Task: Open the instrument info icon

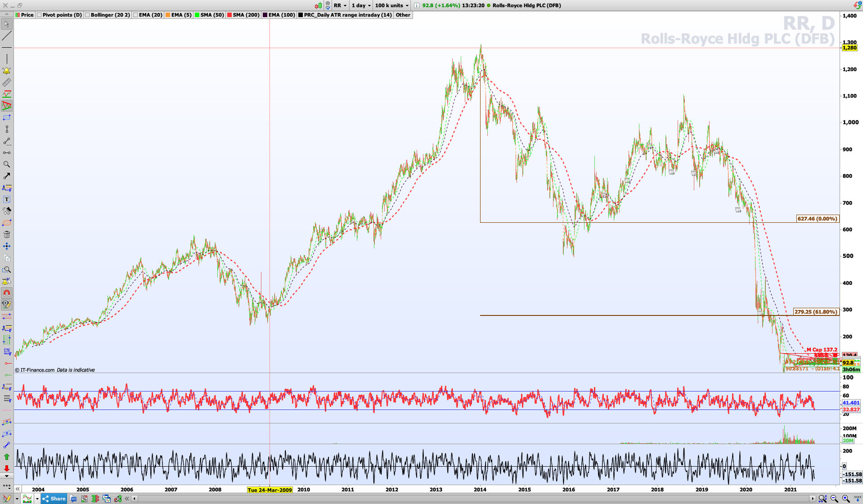Action: tap(416, 5)
